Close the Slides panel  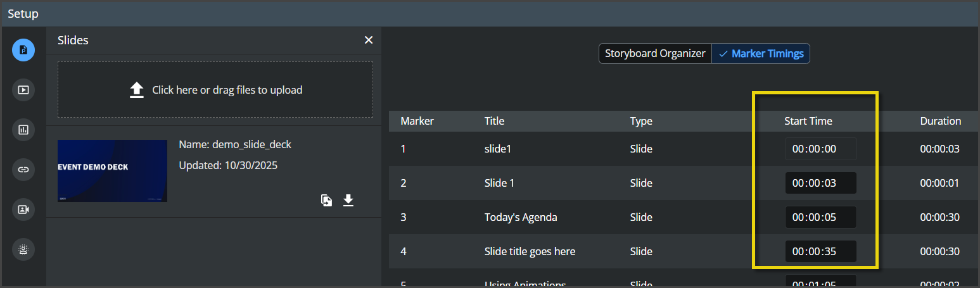369,40
